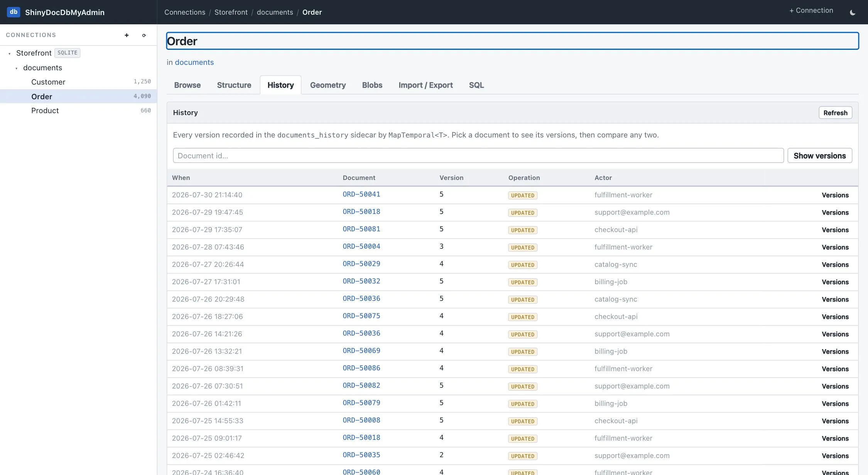This screenshot has height=475, width=868.
Task: Open document ORD-50008
Action: click(x=361, y=420)
